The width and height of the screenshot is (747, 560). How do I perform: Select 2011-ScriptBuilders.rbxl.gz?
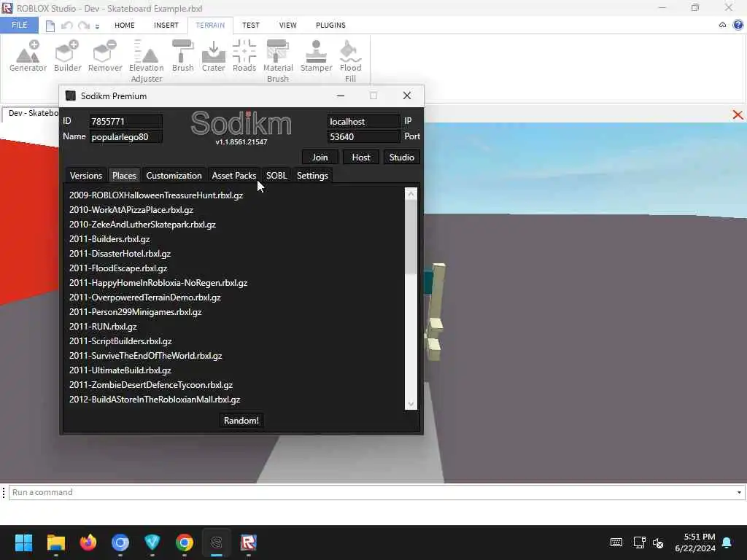(120, 341)
